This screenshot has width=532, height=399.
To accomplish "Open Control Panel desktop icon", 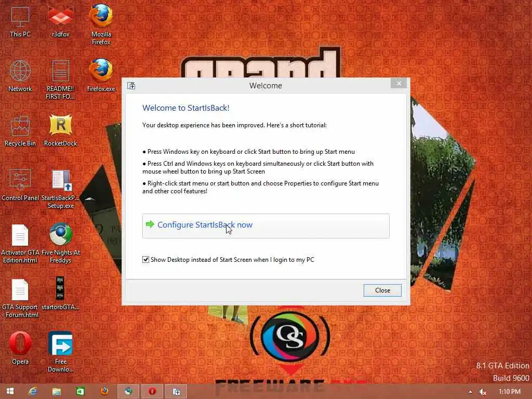I will tap(20, 185).
